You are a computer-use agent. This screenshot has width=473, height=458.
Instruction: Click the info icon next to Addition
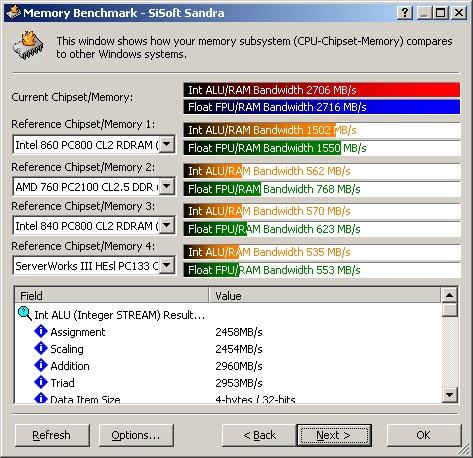click(x=41, y=365)
